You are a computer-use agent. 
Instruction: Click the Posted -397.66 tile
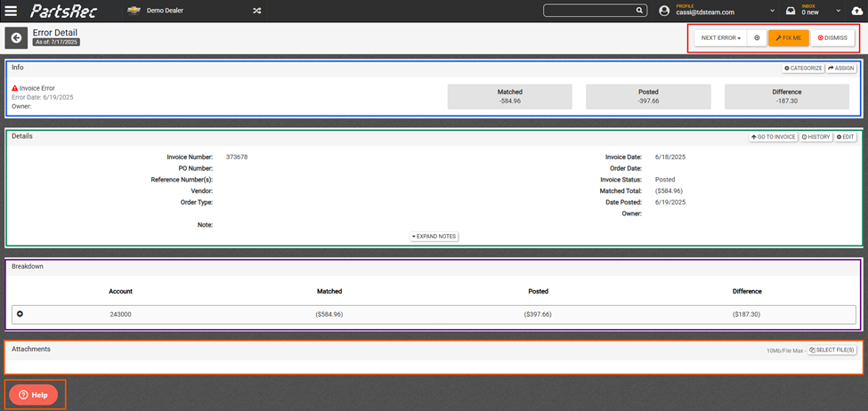pos(648,97)
